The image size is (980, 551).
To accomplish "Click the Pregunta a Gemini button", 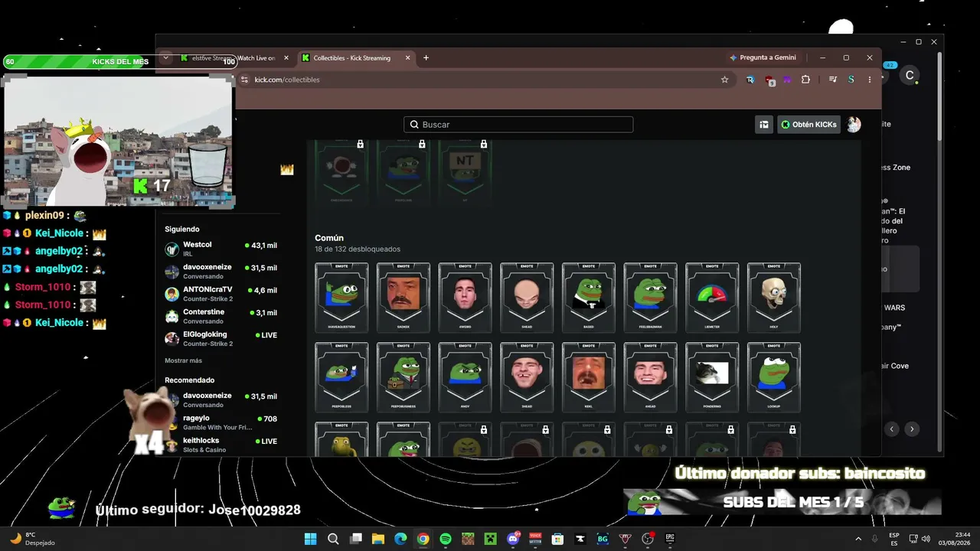I will point(763,57).
